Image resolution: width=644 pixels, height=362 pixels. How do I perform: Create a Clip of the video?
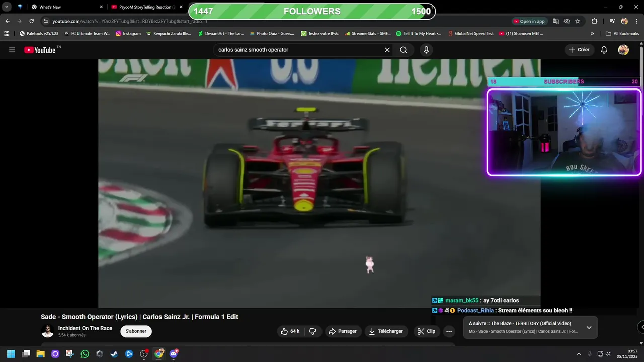(x=426, y=331)
